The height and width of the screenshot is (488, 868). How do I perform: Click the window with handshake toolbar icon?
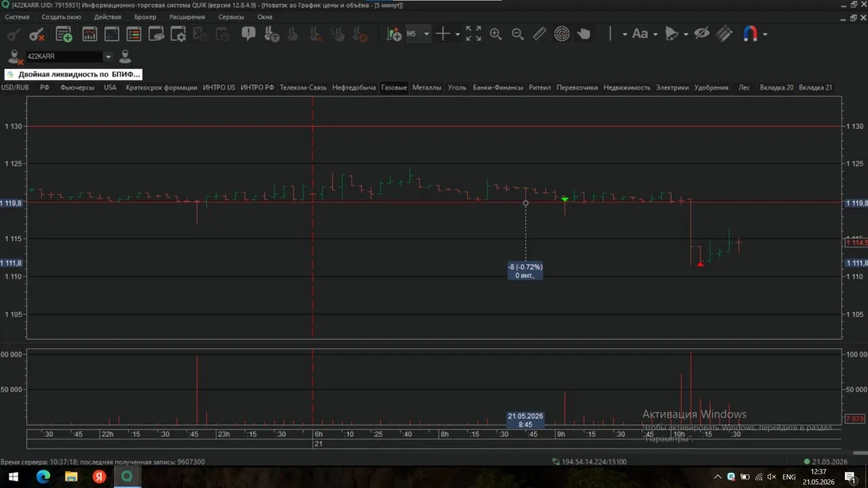pyautogui.click(x=157, y=34)
